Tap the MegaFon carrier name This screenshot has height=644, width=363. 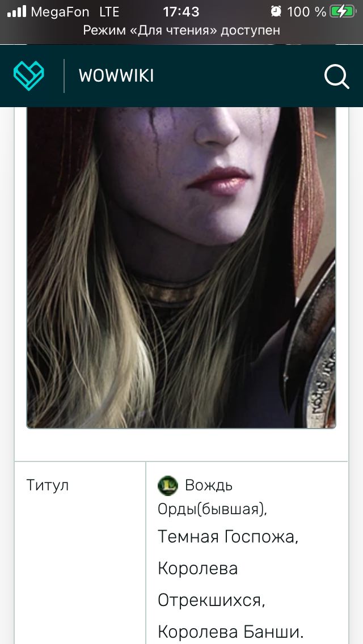click(x=60, y=11)
